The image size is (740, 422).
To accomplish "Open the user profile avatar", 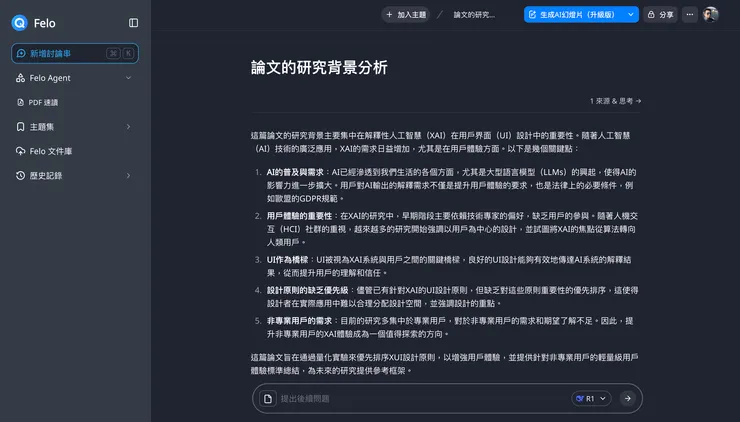I will click(x=710, y=15).
